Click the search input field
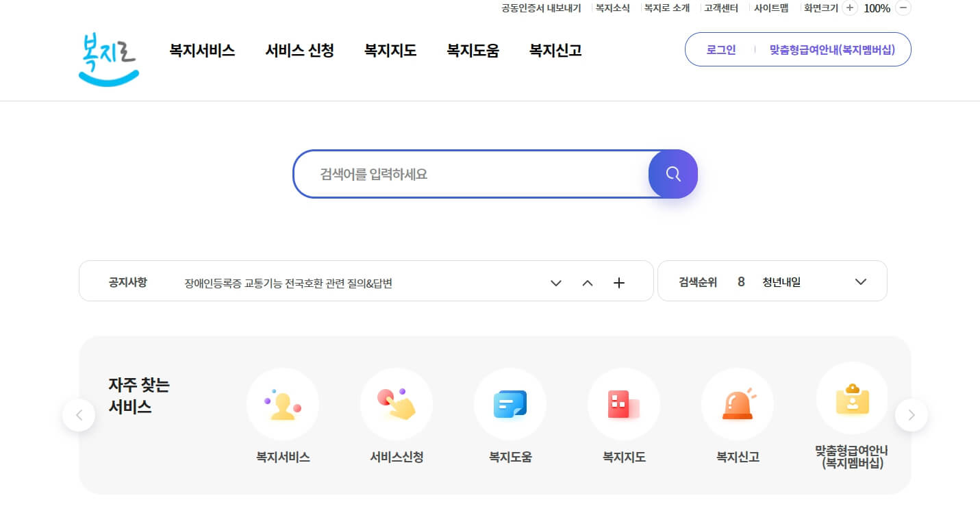This screenshot has width=980, height=513. coord(473,173)
